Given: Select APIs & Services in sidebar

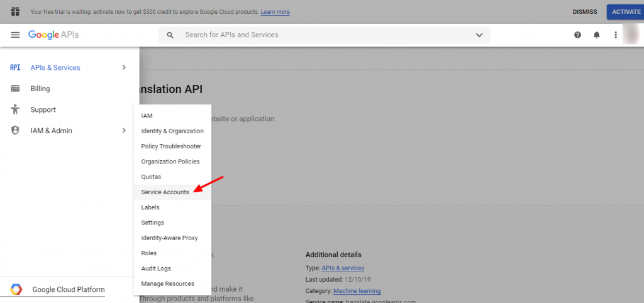Looking at the screenshot, I should (55, 68).
